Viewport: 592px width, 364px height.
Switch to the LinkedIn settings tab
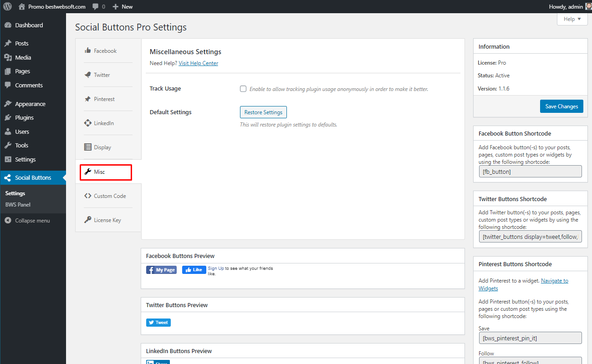tap(108, 123)
